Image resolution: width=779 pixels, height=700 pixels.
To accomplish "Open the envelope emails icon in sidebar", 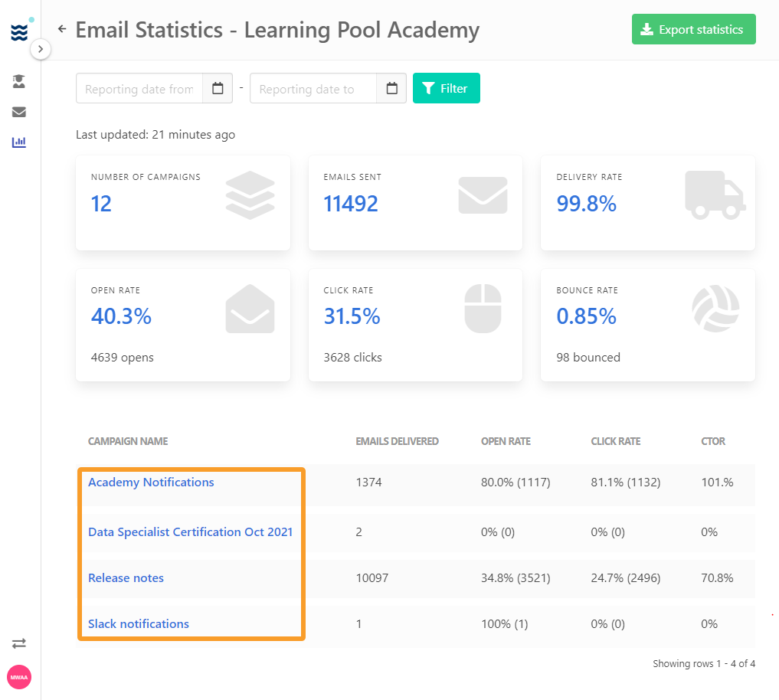I will tap(19, 112).
